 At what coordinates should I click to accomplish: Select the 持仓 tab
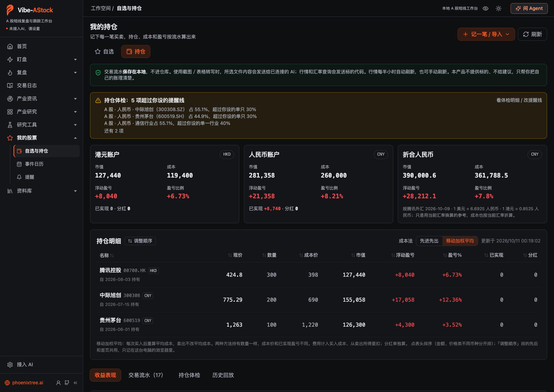point(136,51)
